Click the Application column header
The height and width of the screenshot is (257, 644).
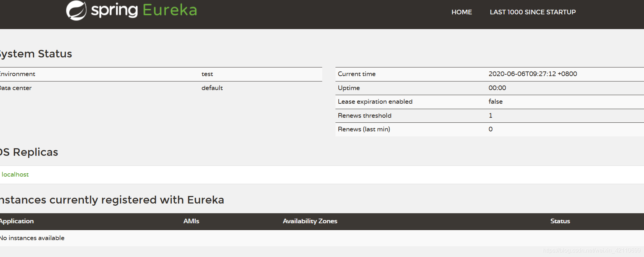pyautogui.click(x=17, y=221)
